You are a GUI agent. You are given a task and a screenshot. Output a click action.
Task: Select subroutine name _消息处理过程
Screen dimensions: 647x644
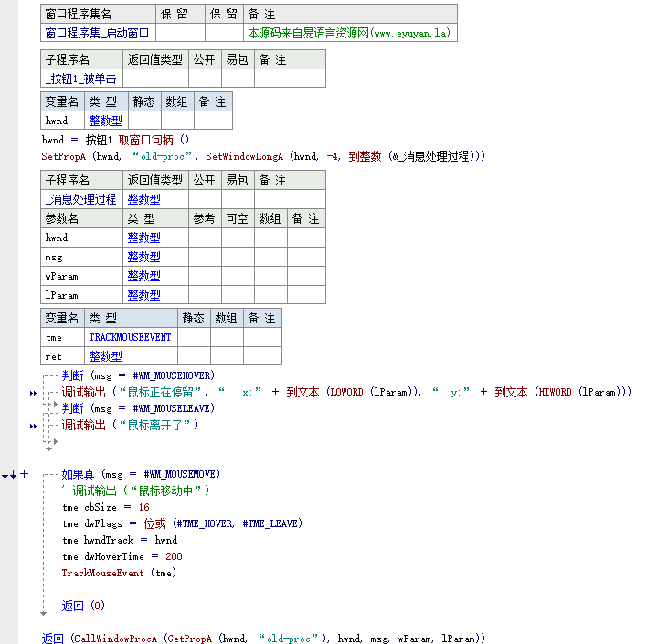coord(80,199)
